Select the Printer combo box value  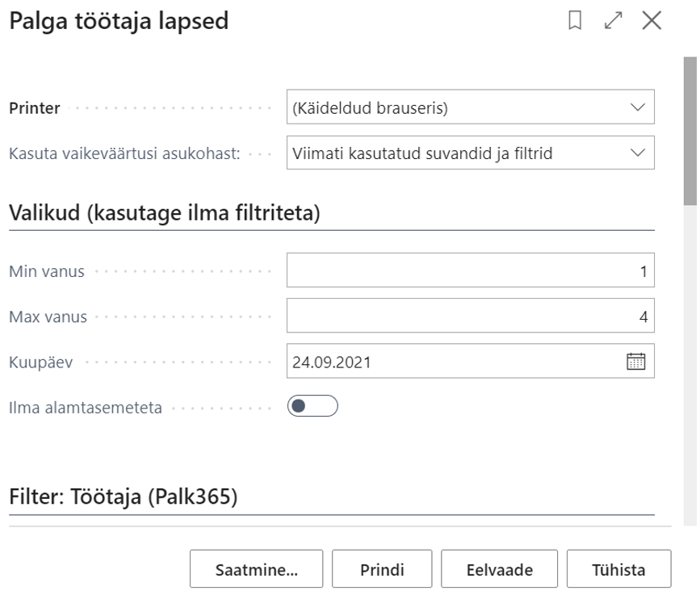click(x=471, y=107)
